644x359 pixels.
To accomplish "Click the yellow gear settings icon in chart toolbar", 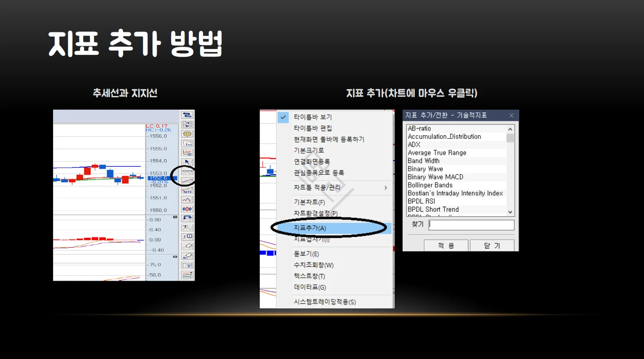I will (187, 134).
